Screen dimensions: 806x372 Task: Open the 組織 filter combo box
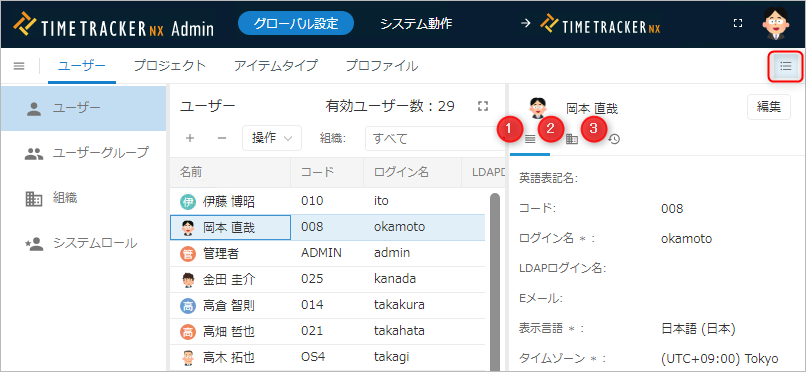435,138
